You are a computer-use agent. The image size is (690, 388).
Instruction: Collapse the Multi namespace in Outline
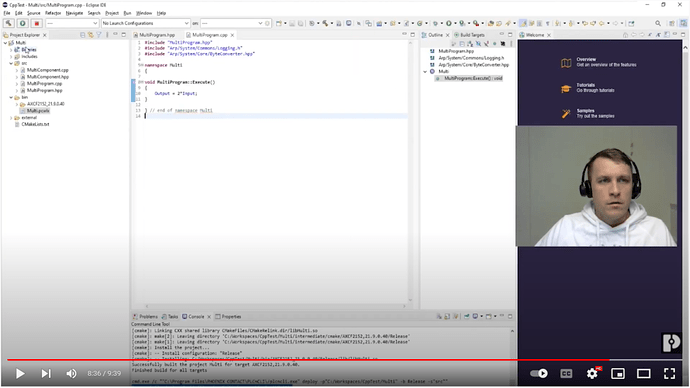(x=426, y=72)
